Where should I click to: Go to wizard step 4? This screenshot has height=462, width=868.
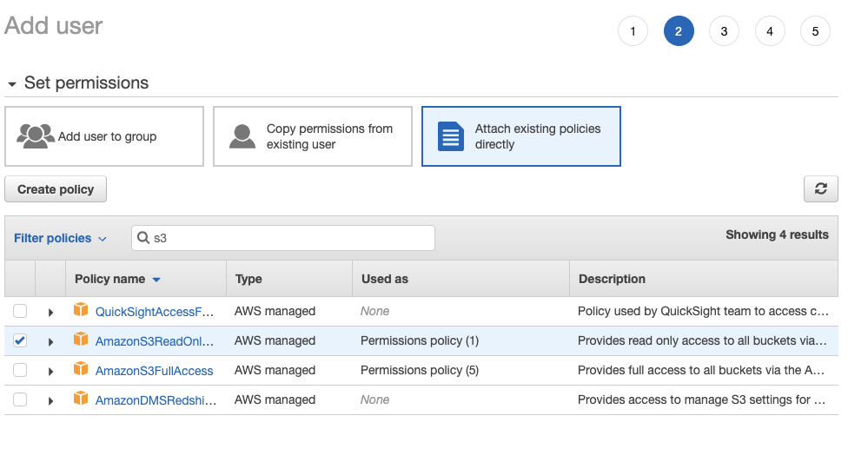[770, 31]
